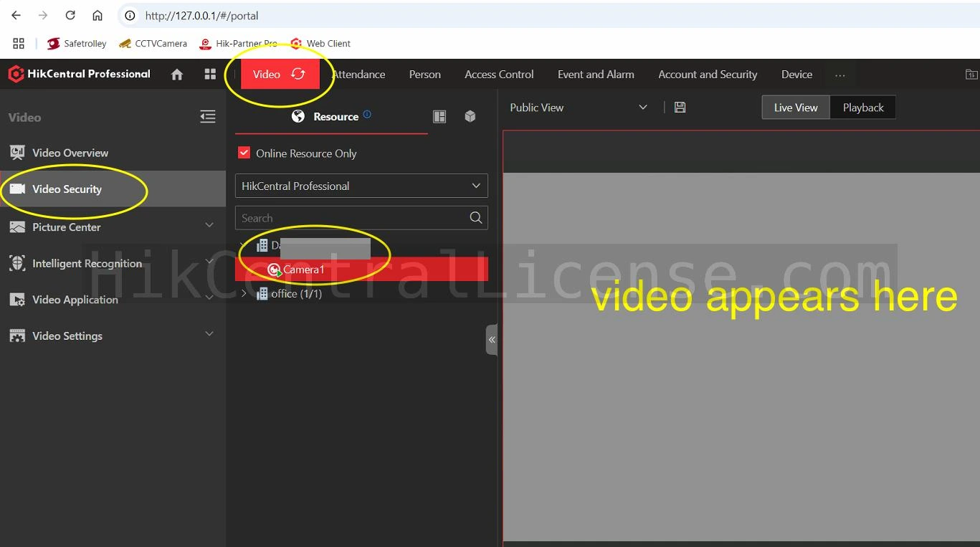Show more modules via ellipsis
This screenshot has width=980, height=547.
840,75
